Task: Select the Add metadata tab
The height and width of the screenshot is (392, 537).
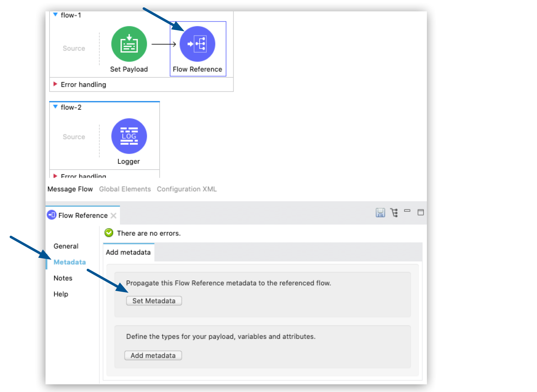Action: click(128, 252)
